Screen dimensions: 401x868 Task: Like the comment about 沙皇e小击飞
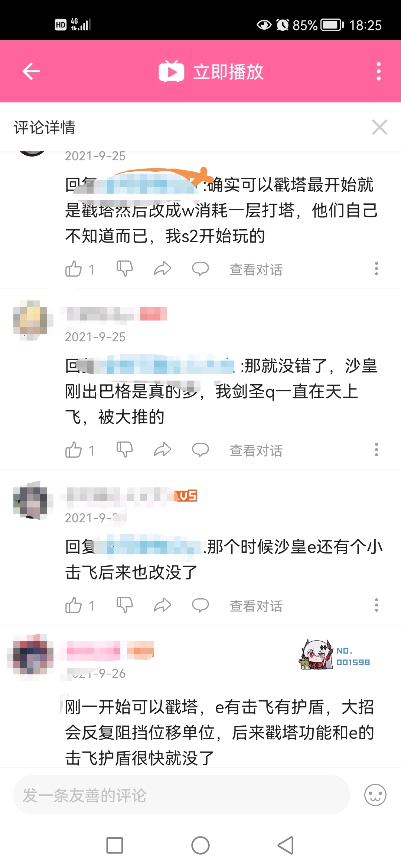click(74, 605)
